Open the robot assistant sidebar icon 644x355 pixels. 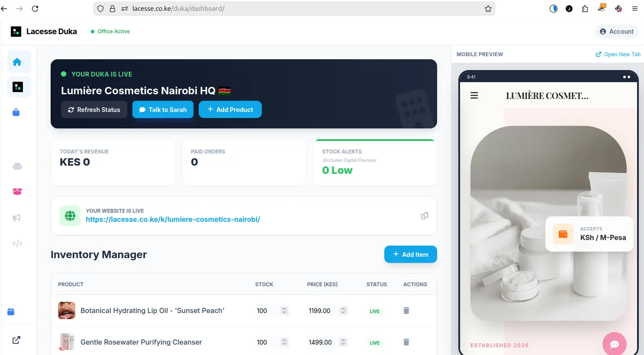point(17,166)
